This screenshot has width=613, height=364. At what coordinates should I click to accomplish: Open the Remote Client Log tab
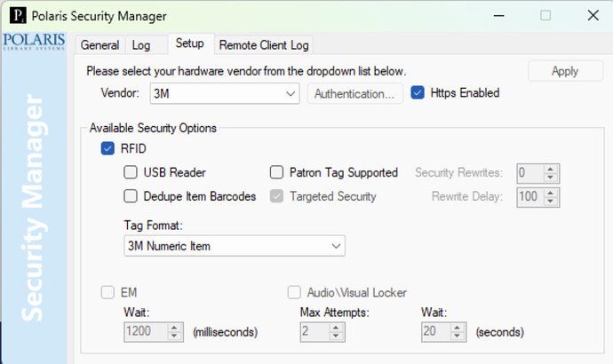click(x=264, y=45)
